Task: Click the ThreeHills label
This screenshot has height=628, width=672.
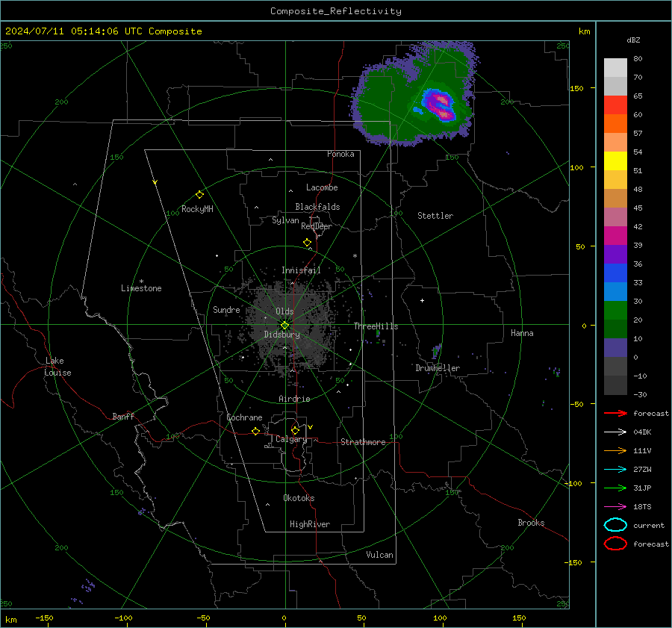Action: pyautogui.click(x=376, y=326)
